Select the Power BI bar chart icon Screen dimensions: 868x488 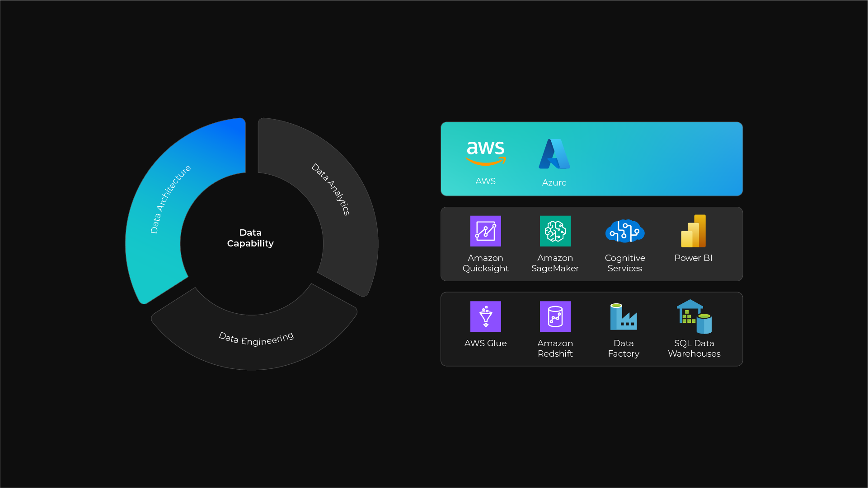coord(693,231)
